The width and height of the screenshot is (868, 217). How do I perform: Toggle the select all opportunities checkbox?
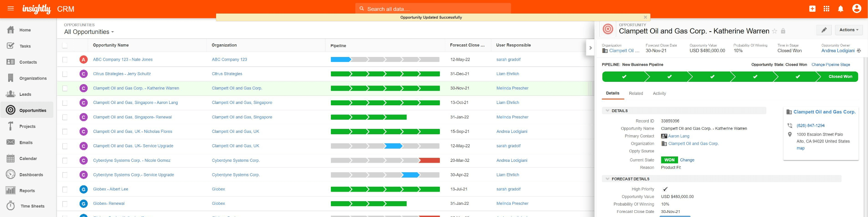click(x=65, y=45)
